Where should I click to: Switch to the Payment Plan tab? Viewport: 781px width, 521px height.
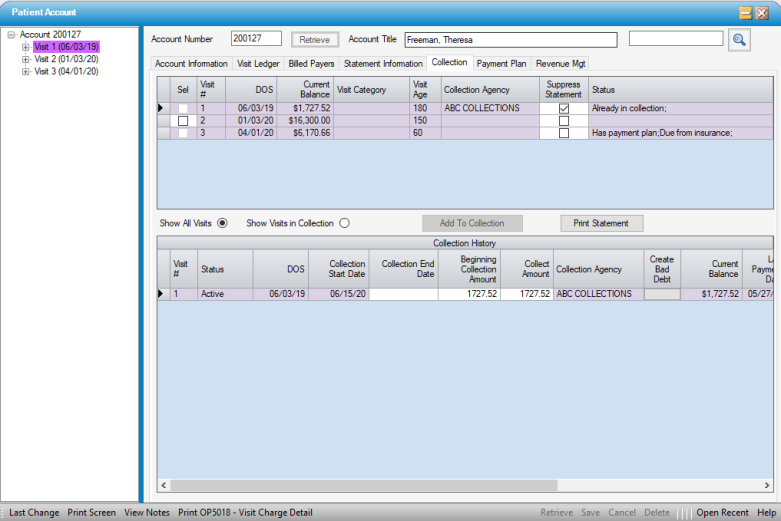502,64
